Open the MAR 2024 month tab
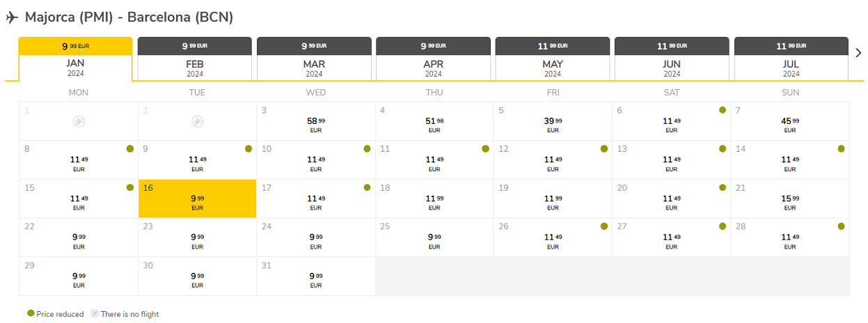The height and width of the screenshot is (323, 868). click(314, 58)
